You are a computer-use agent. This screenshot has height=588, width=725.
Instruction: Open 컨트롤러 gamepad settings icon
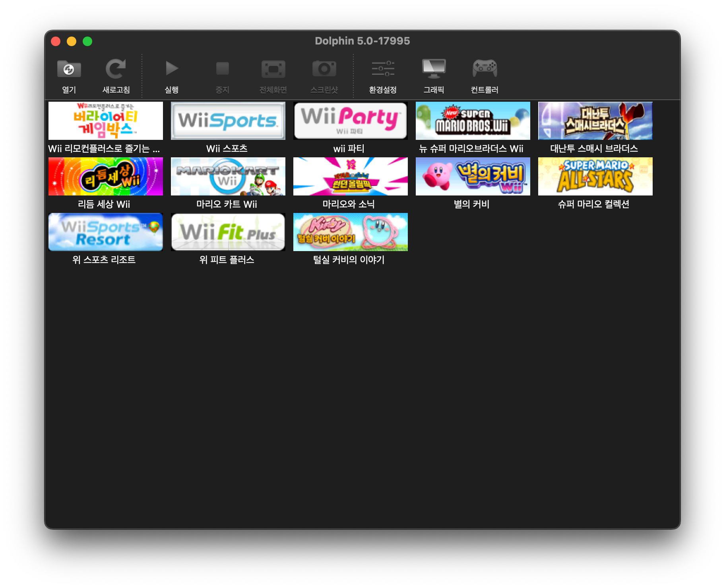pos(485,68)
